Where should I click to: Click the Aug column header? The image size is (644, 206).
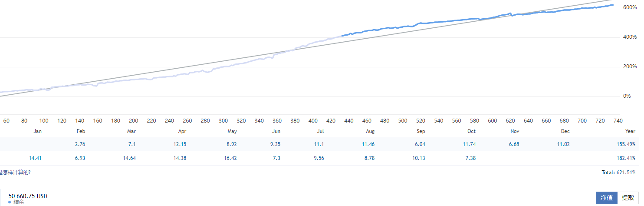(x=370, y=131)
